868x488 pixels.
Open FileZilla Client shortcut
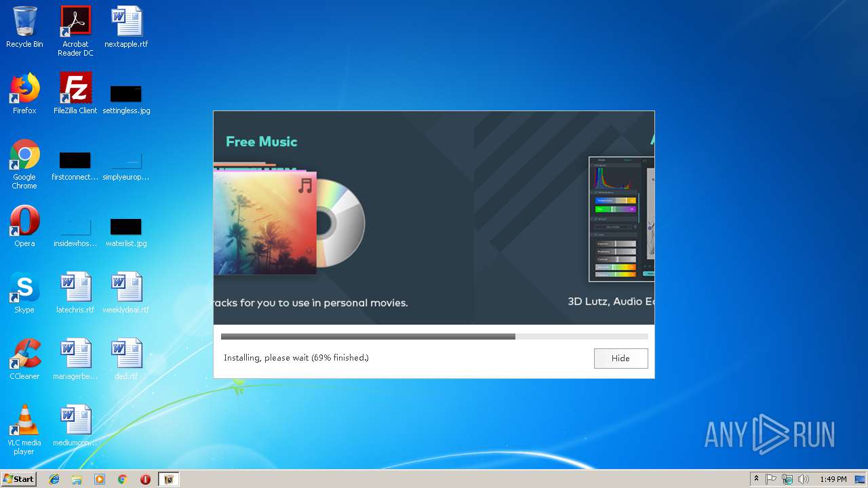click(x=75, y=94)
